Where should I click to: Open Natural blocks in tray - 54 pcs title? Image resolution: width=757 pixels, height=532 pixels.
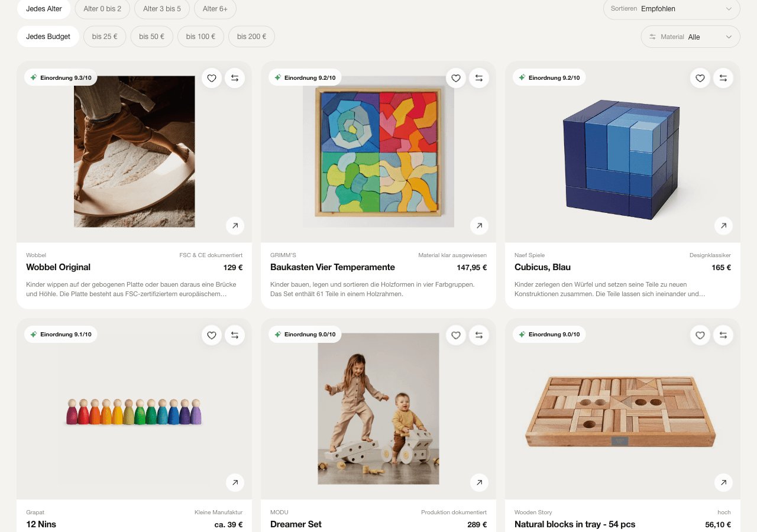pos(575,524)
